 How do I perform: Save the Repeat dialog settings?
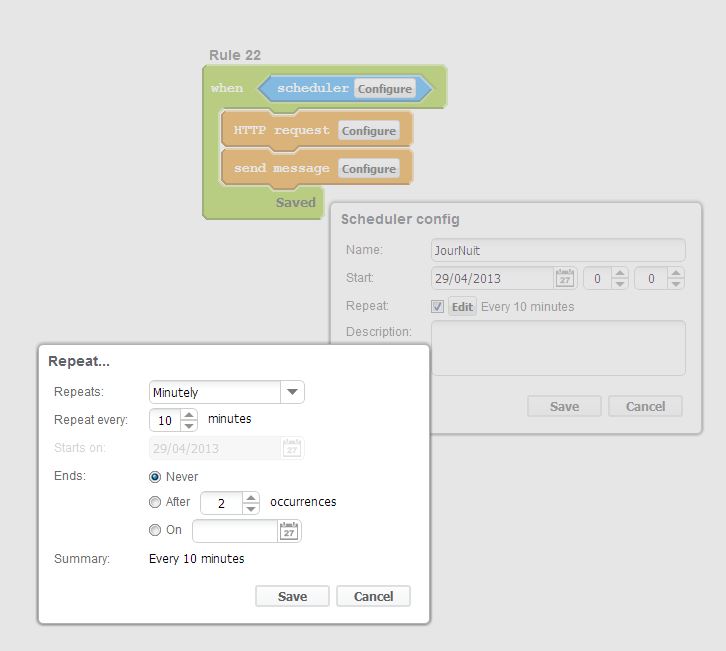pos(292,596)
